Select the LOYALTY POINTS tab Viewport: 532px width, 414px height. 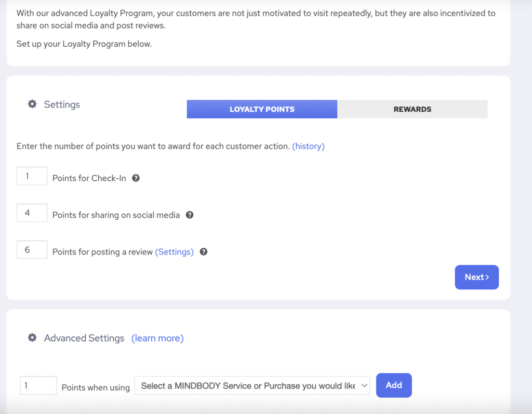click(x=262, y=109)
